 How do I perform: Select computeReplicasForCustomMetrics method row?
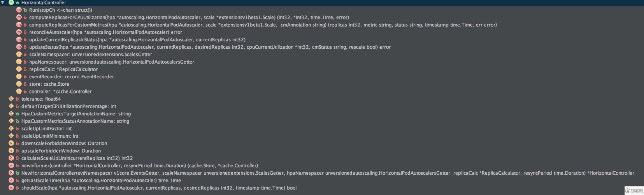[x=263, y=25]
